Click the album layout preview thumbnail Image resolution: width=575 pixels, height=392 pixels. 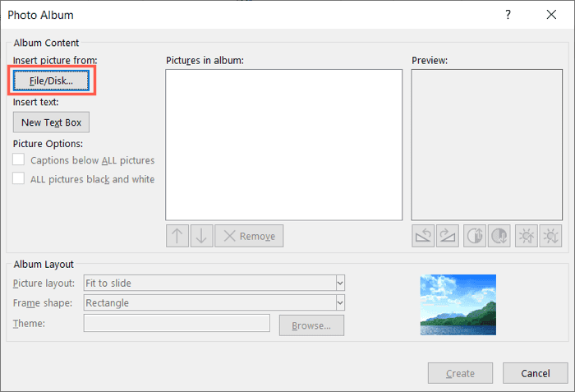458,305
